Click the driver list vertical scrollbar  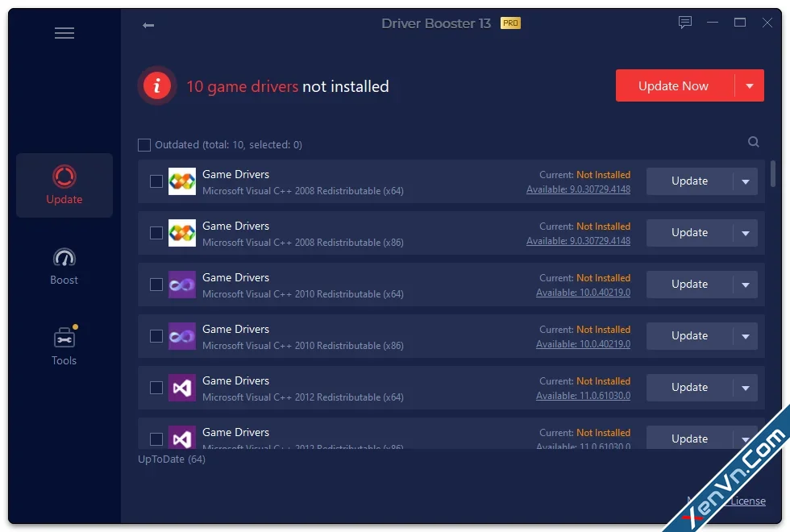coord(773,174)
